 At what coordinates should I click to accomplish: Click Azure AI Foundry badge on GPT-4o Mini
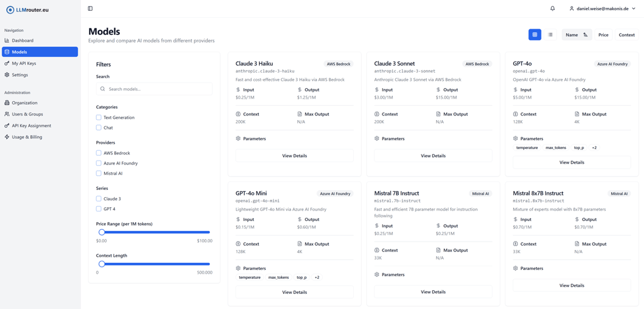tap(335, 193)
